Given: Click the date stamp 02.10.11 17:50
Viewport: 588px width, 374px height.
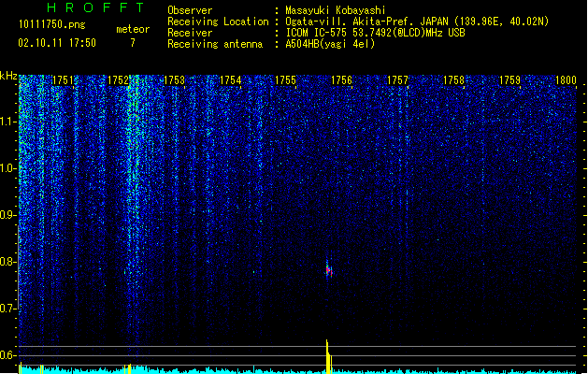Looking at the screenshot, I should tap(57, 43).
